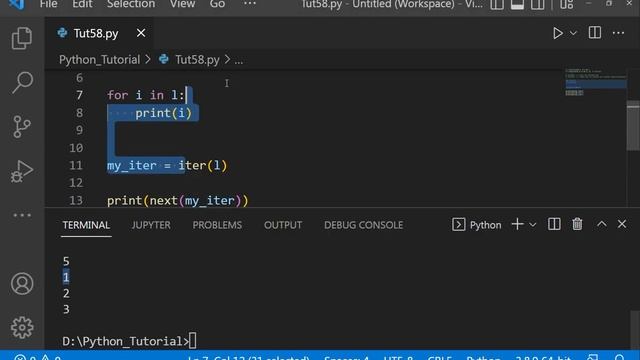Open the Search view in activity bar

[x=22, y=82]
